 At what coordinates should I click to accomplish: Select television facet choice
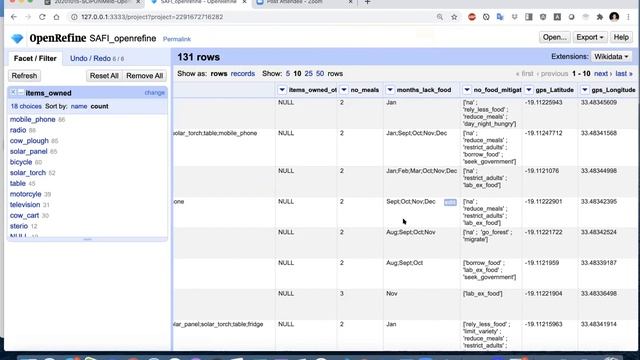25,204
